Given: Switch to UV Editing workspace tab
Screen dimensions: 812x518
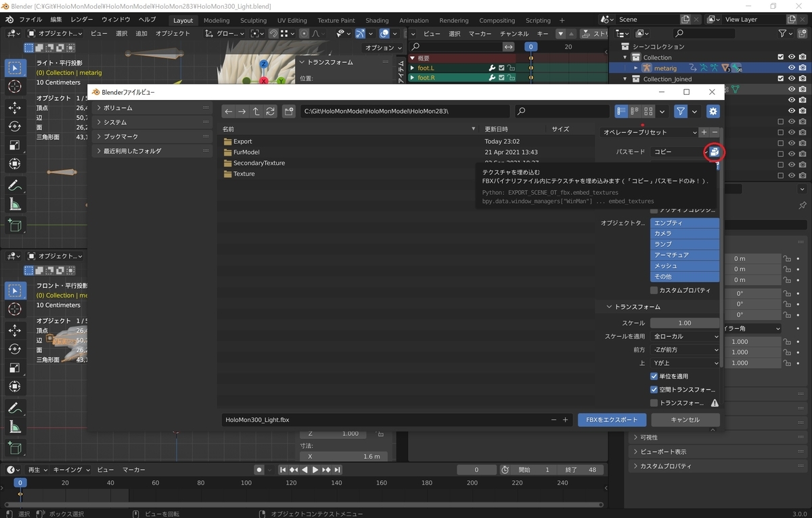Looking at the screenshot, I should [292, 20].
